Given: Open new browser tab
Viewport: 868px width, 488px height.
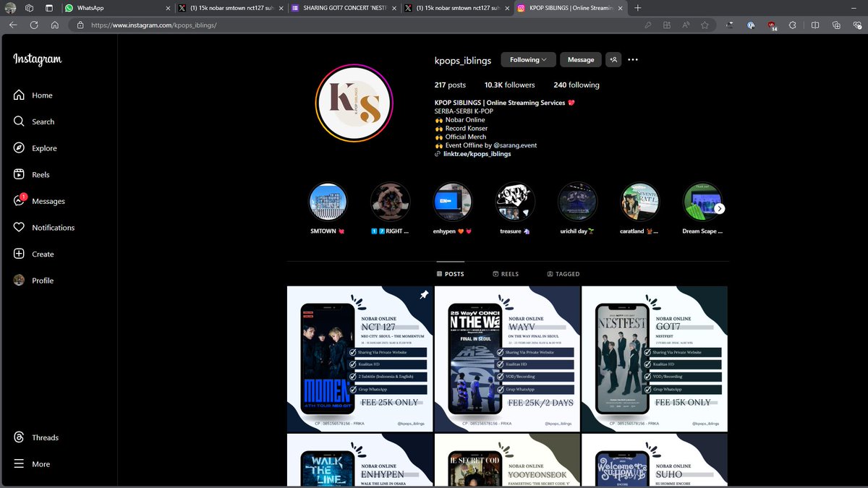Looking at the screenshot, I should click(637, 8).
